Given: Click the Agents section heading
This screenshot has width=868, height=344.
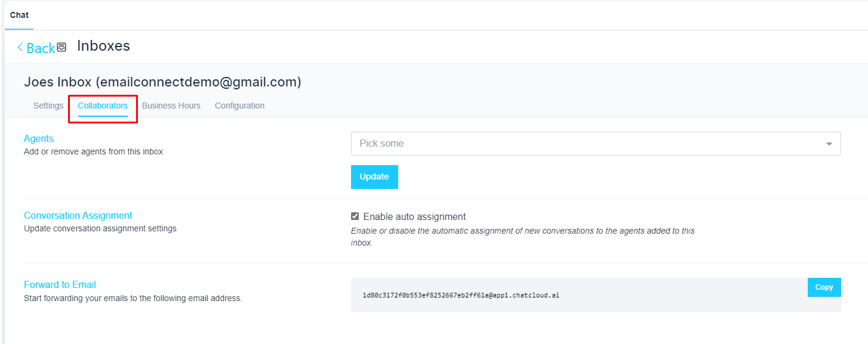Looking at the screenshot, I should [39, 138].
